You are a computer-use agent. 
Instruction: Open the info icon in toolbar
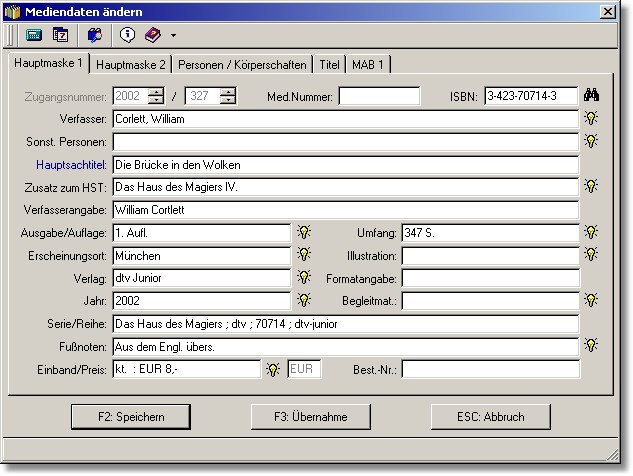click(x=127, y=35)
